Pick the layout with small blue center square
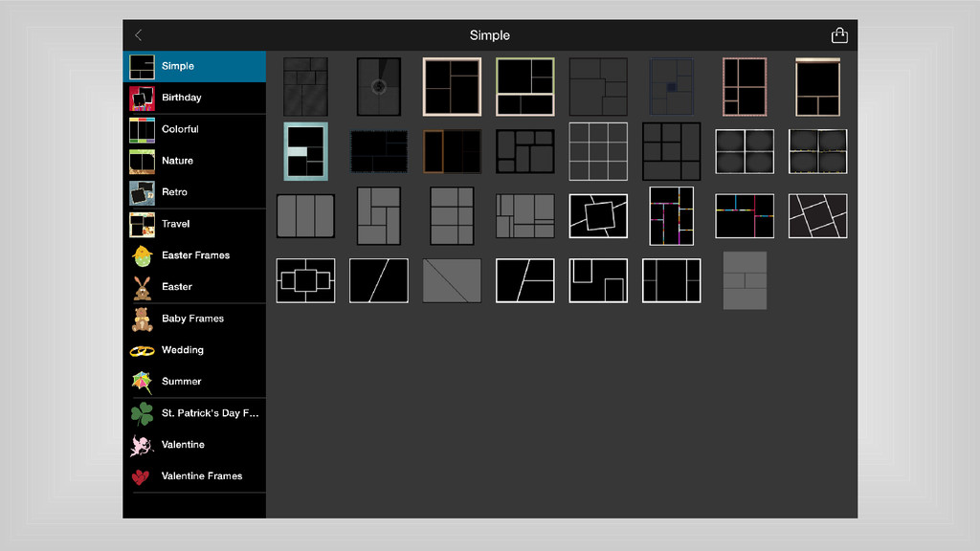The image size is (980, 551). pos(671,87)
